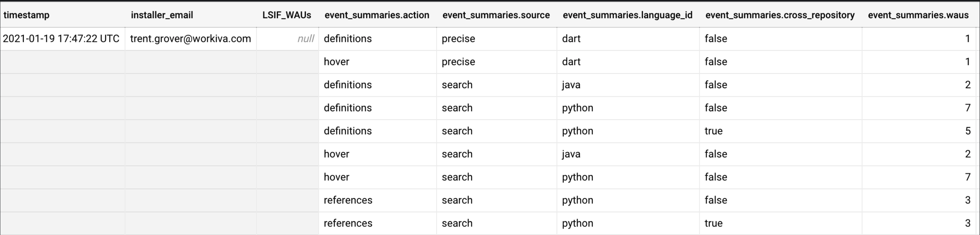Select the event_summaries.source column header
Viewport: 980px width, 235px height.
[x=496, y=15]
